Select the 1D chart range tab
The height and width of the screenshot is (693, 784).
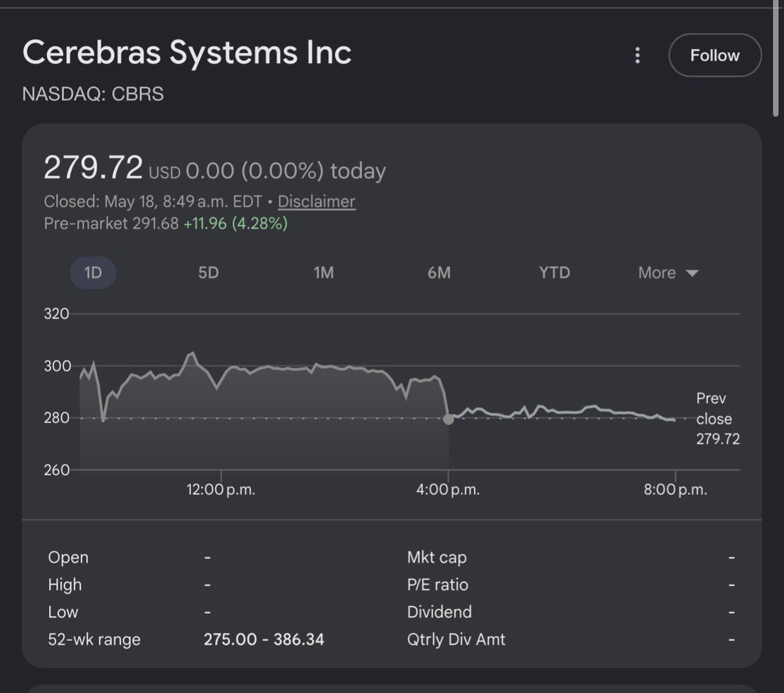93,273
